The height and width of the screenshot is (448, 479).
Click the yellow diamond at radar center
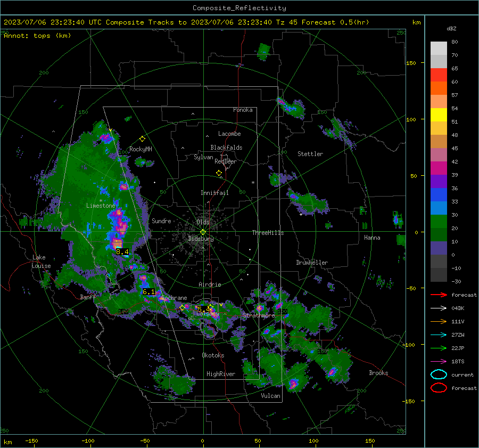click(203, 232)
